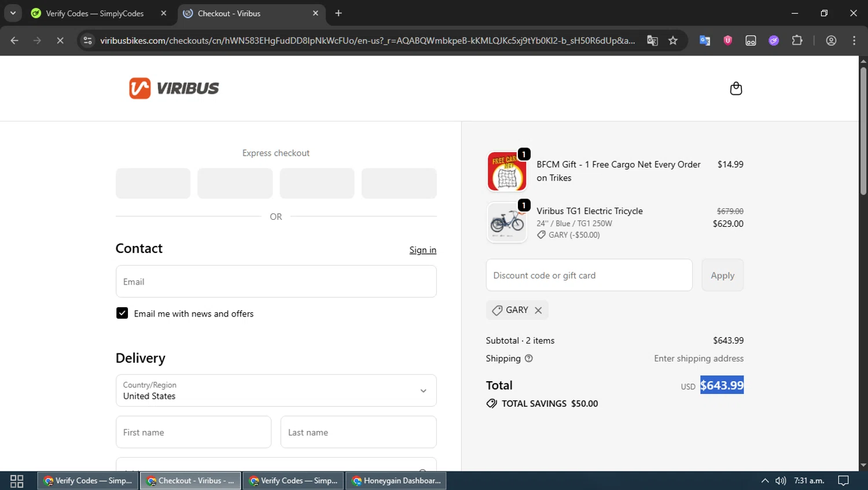Screen dimensions: 868x490
Task: Focus the Last name field
Action: point(358,432)
